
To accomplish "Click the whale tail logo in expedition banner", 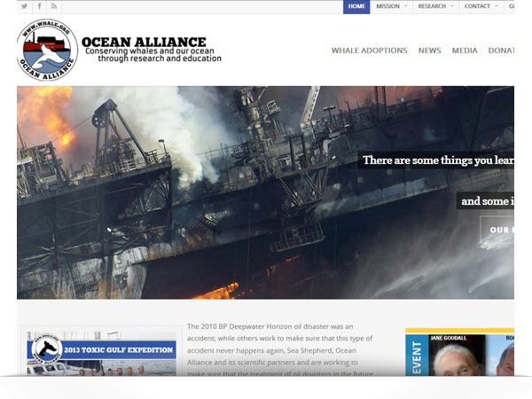I will [x=47, y=349].
